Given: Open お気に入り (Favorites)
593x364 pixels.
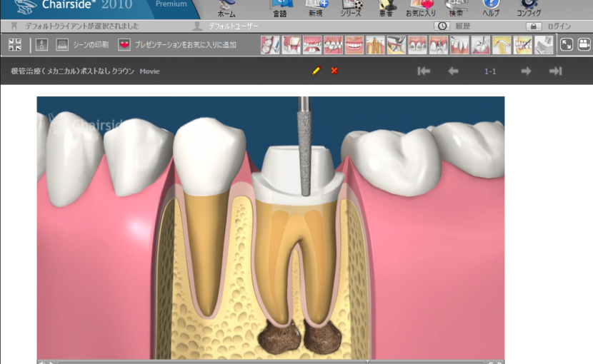Looking at the screenshot, I should coord(421,8).
